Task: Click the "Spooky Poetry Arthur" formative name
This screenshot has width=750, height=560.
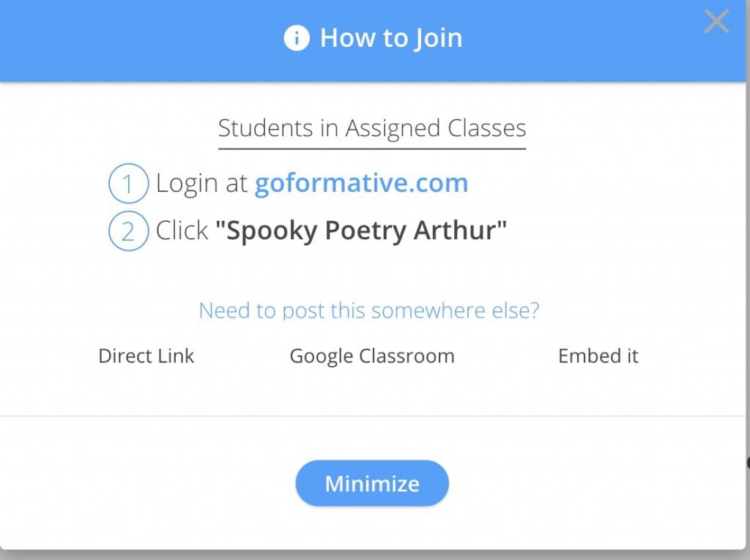Action: (361, 231)
